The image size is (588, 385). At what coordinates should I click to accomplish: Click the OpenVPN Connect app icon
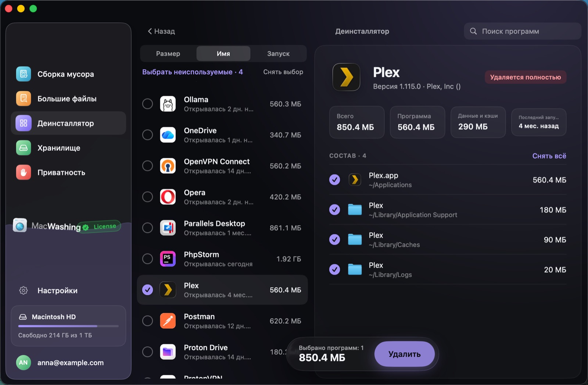point(168,166)
